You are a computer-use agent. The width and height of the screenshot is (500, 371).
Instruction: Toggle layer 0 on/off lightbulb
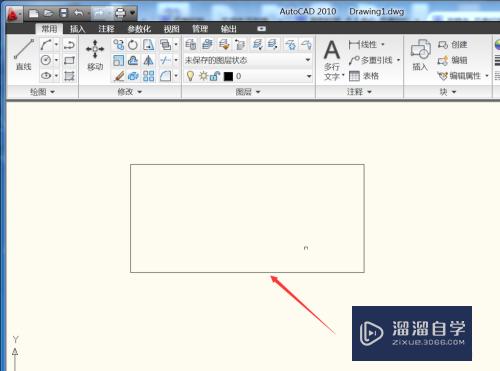pyautogui.click(x=190, y=76)
